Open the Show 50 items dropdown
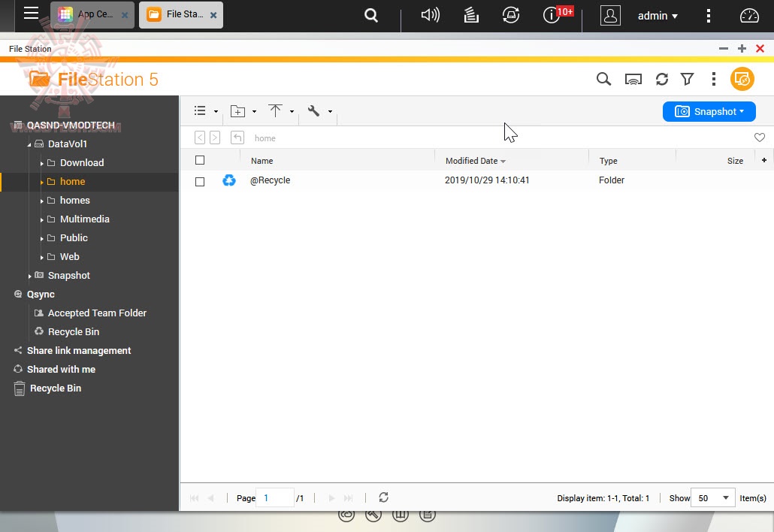The image size is (774, 532). [x=713, y=498]
